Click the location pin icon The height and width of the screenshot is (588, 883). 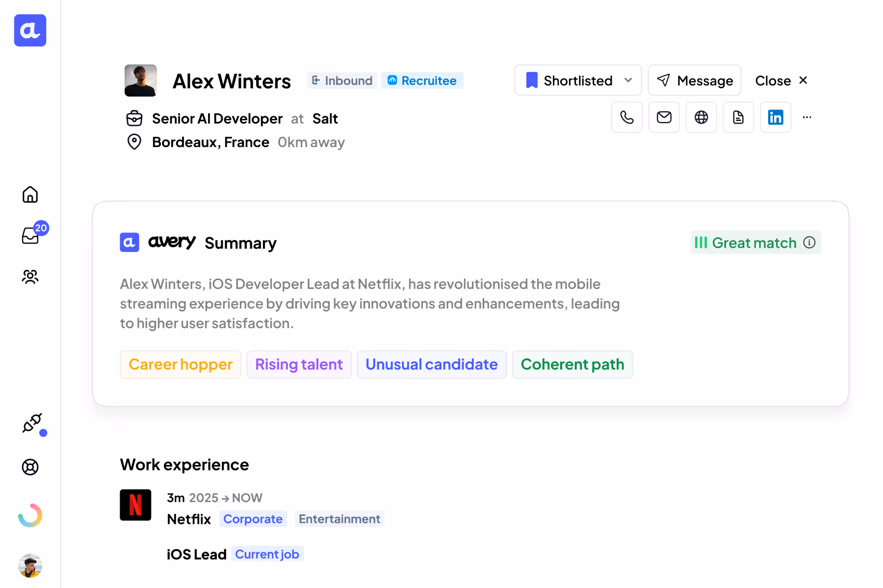click(x=134, y=142)
